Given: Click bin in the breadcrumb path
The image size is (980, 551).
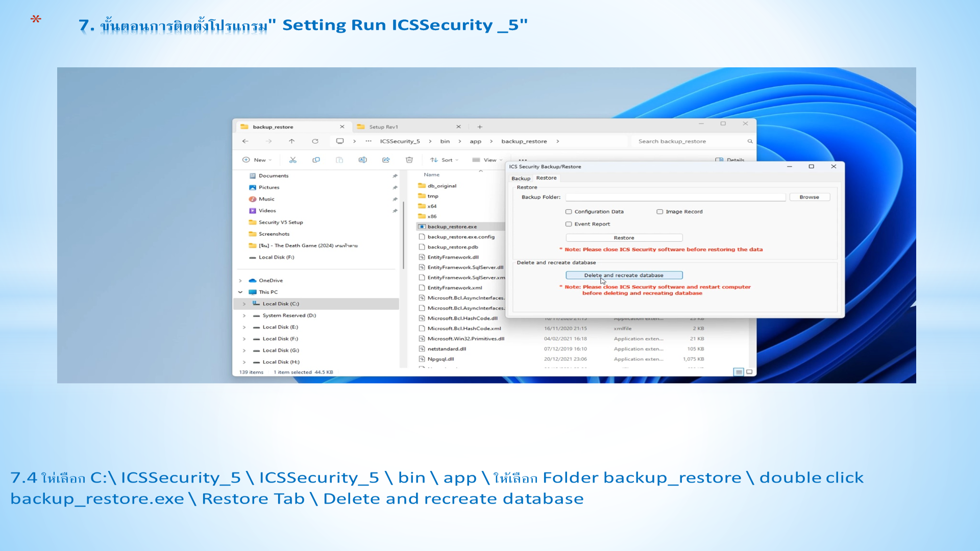Looking at the screenshot, I should (x=445, y=141).
